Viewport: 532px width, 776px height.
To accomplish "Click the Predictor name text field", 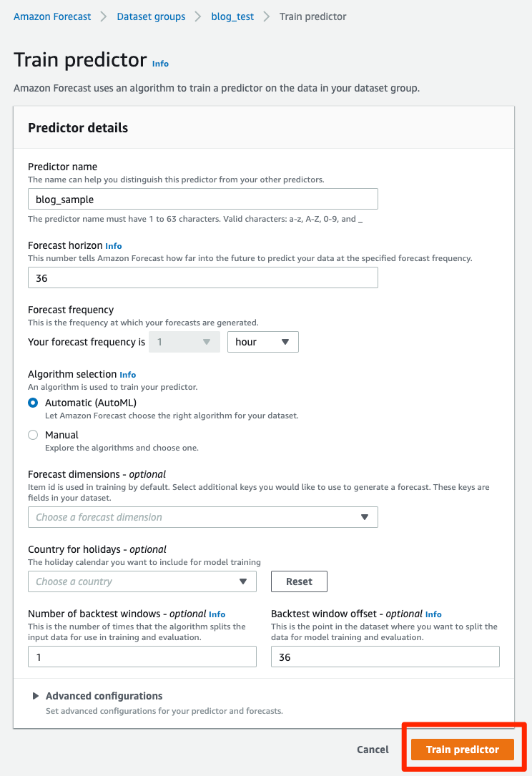I will click(x=202, y=199).
